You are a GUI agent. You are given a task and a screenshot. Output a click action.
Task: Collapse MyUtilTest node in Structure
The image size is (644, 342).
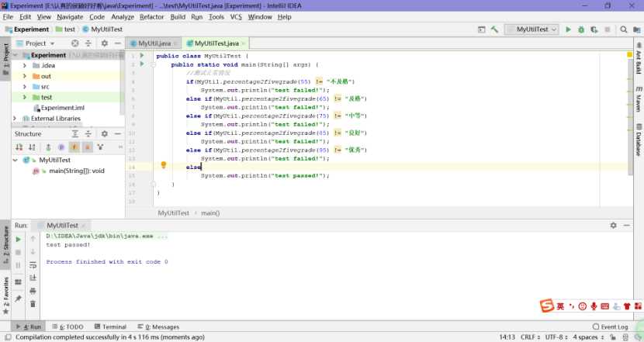[16, 160]
